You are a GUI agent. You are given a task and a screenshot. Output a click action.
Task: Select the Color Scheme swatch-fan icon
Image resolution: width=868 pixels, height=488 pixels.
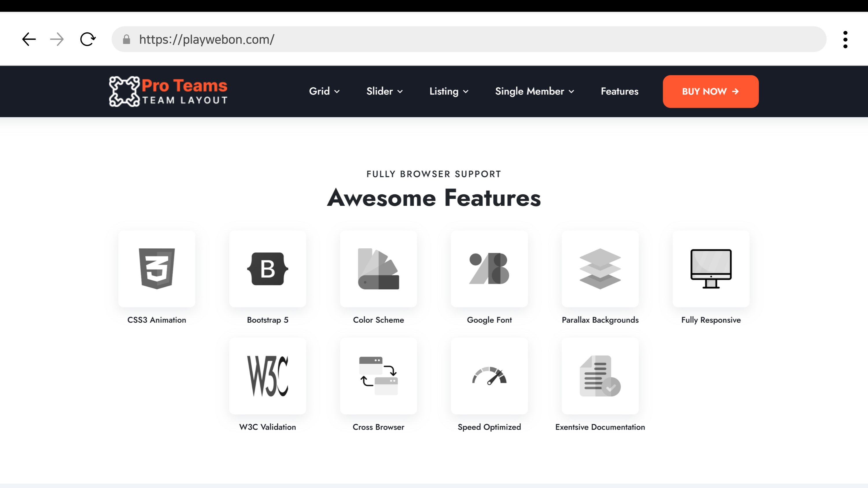pos(378,269)
